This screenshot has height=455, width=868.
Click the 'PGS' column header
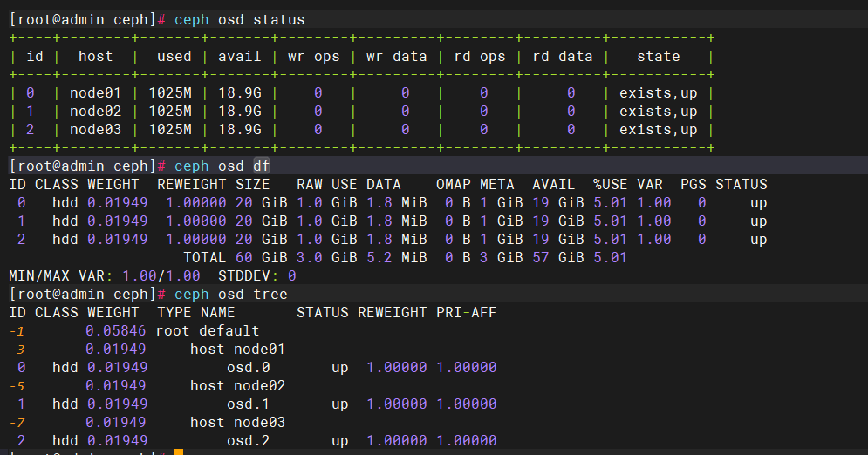point(693,184)
